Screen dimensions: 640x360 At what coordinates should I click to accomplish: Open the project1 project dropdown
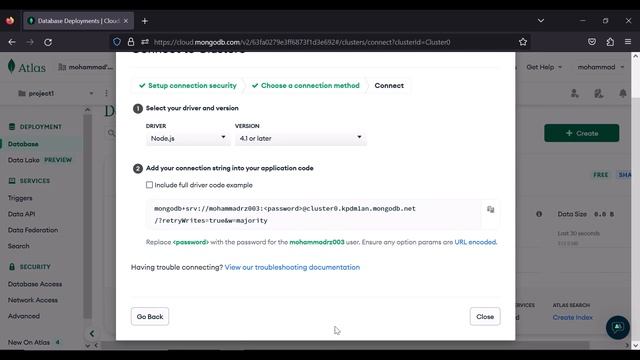[56, 93]
